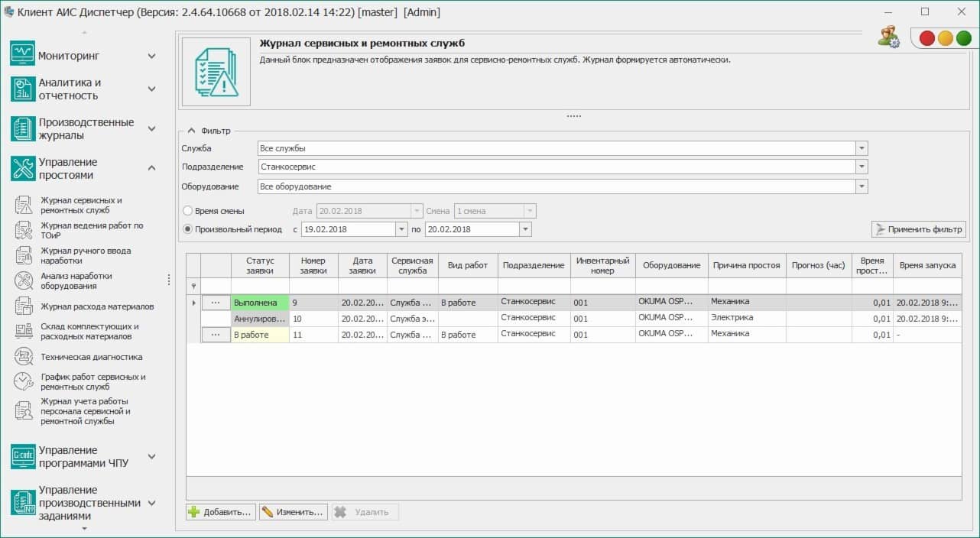Click the Производственные журналы icon
Image resolution: width=980 pixels, height=538 pixels.
(23, 128)
